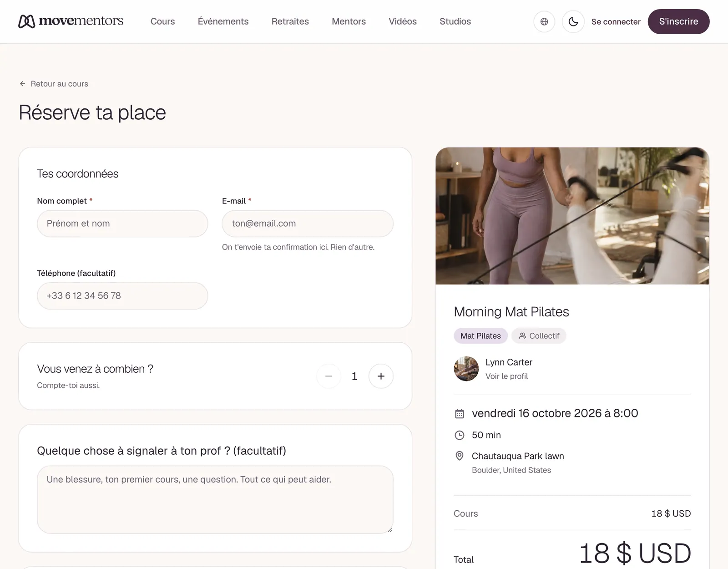The image size is (728, 569).
Task: Click the textarea resize handle corner
Action: pyautogui.click(x=389, y=529)
